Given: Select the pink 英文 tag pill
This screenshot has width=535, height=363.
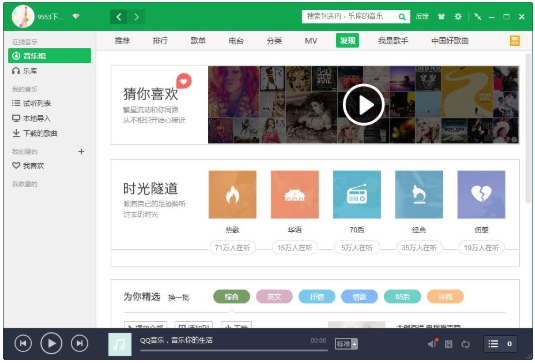Looking at the screenshot, I should click(x=274, y=296).
